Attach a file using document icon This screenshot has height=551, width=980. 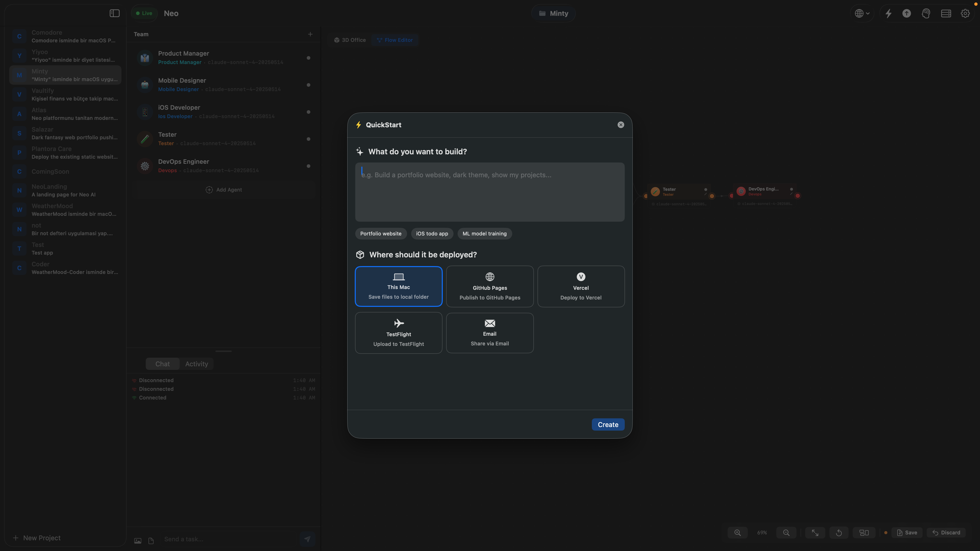[151, 540]
